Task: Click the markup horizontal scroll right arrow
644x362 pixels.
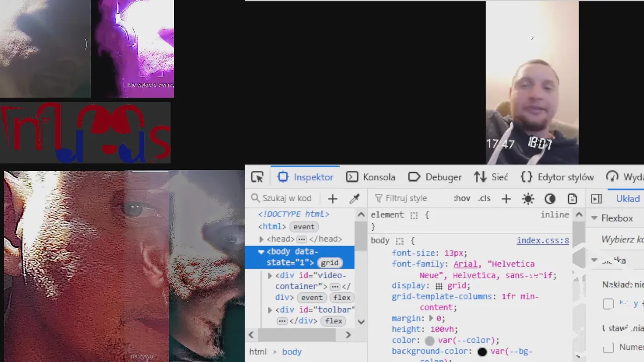Action: point(348,335)
